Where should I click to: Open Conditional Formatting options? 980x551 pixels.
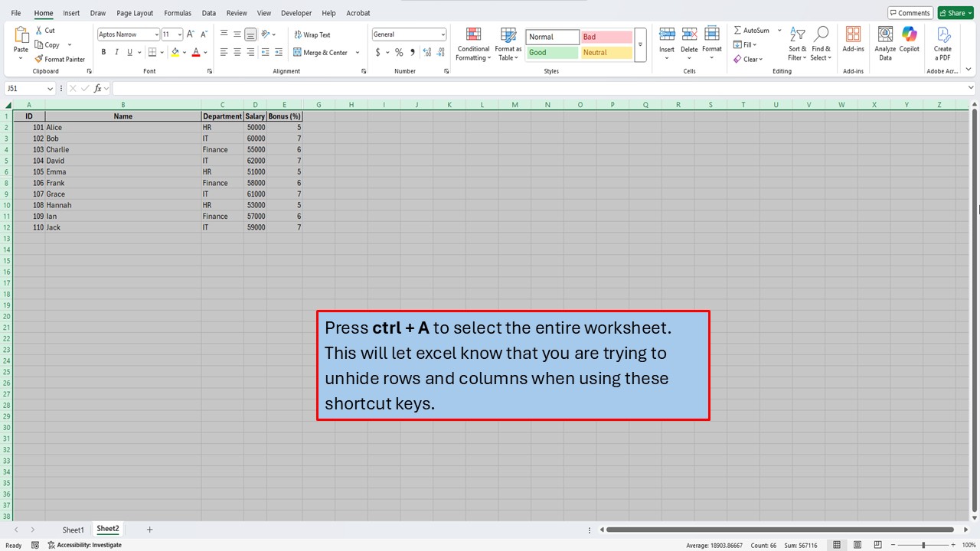(x=472, y=44)
